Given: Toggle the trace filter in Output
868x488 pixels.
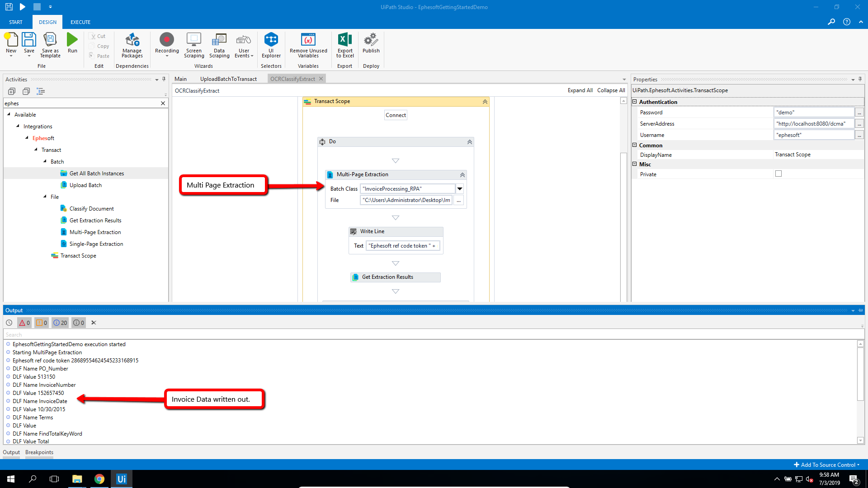Looking at the screenshot, I should pyautogui.click(x=79, y=323).
